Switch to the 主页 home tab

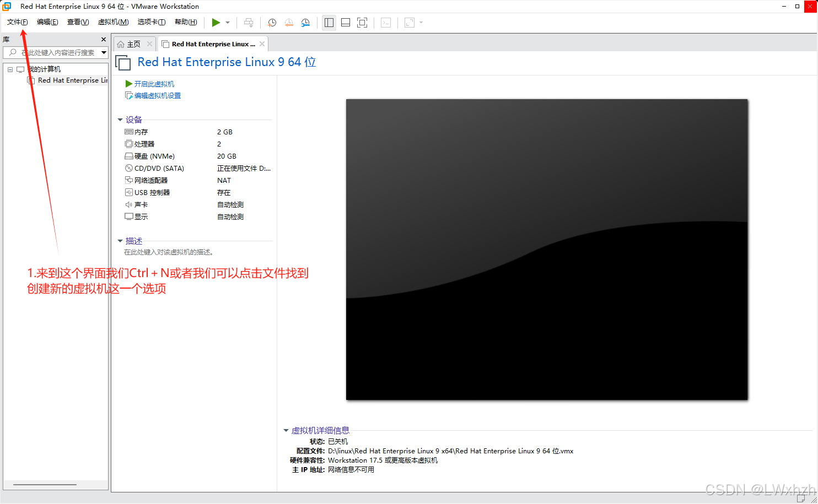(x=134, y=44)
